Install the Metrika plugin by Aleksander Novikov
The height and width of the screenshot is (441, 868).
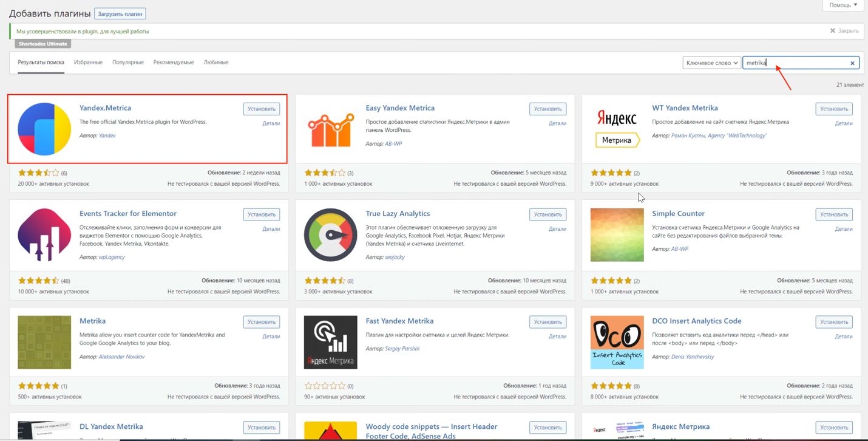click(x=262, y=322)
